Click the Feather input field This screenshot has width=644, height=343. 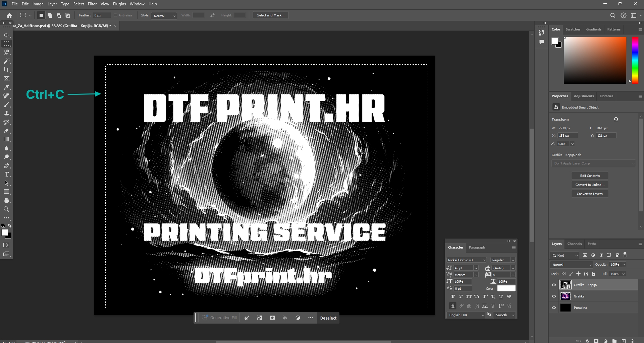[102, 15]
